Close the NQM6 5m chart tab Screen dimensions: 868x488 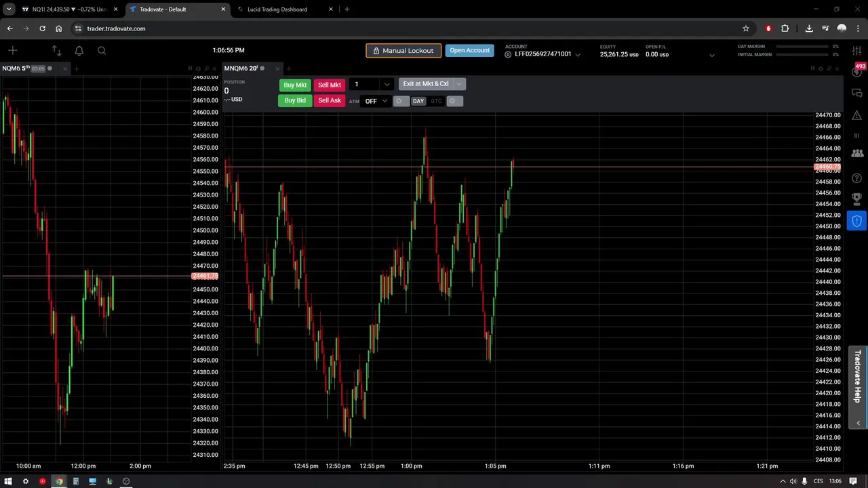[x=66, y=68]
